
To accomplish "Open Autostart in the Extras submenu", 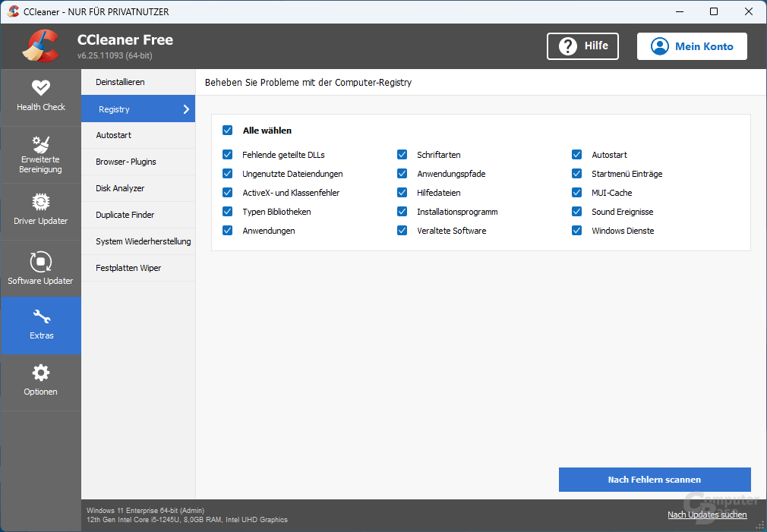I will click(138, 135).
